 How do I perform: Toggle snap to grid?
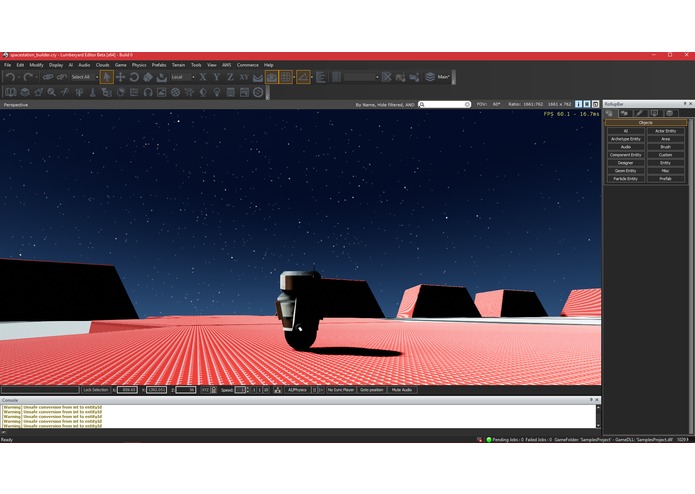(286, 77)
